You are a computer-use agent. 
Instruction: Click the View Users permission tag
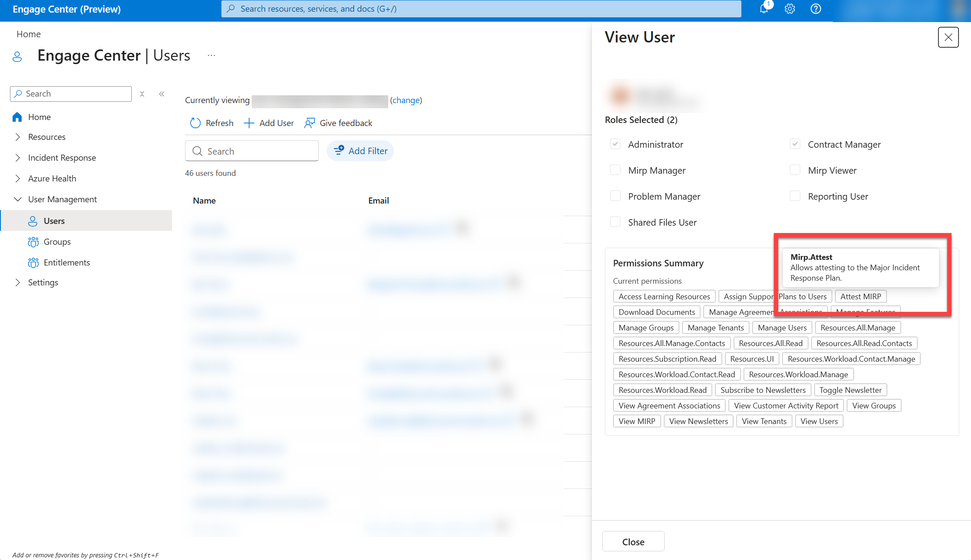coord(819,421)
